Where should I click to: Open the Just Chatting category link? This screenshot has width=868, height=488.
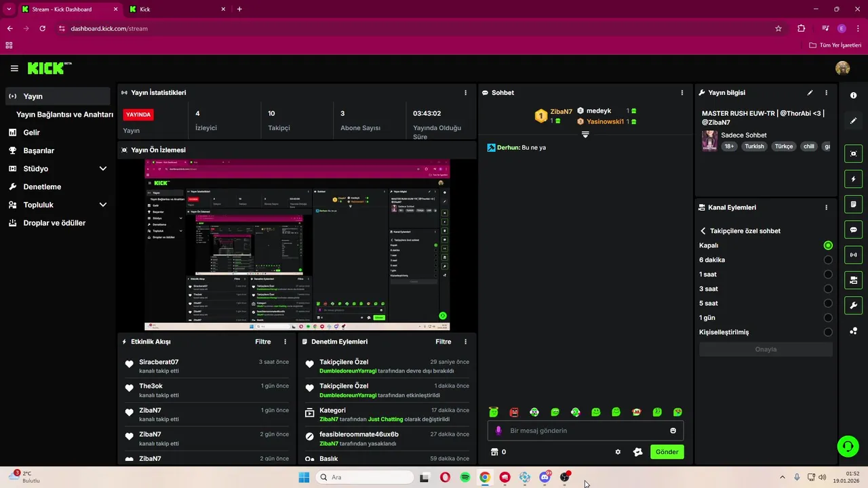click(386, 420)
